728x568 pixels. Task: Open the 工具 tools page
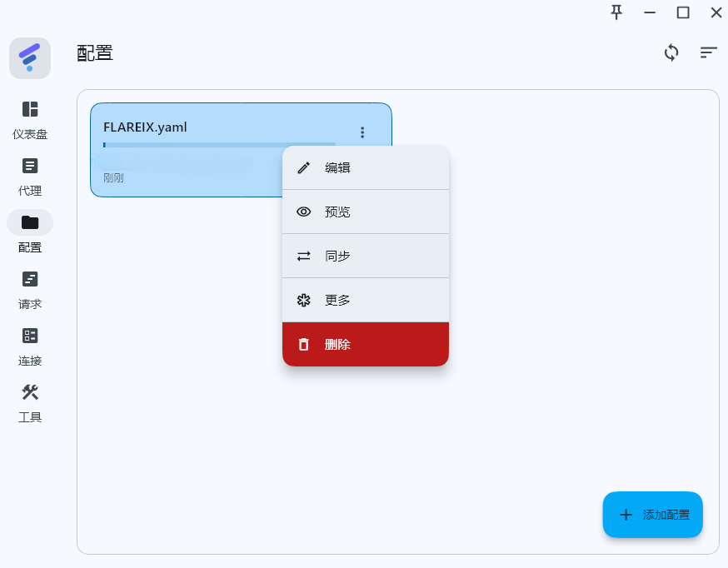tap(30, 403)
